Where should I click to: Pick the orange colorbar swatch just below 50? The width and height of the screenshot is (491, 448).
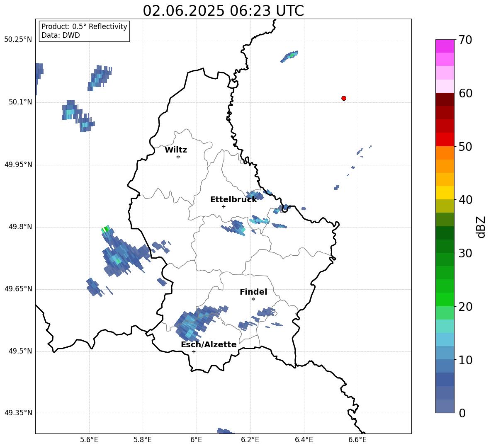tap(445, 153)
